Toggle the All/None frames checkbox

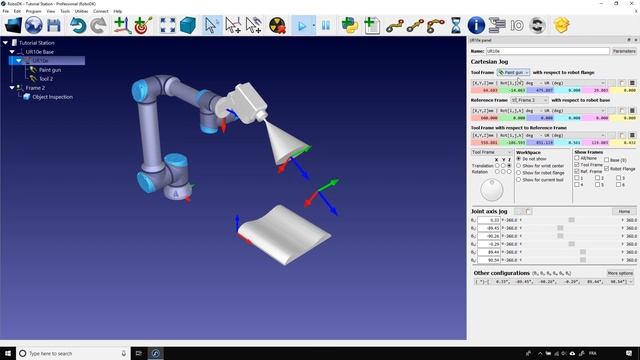coord(577,158)
